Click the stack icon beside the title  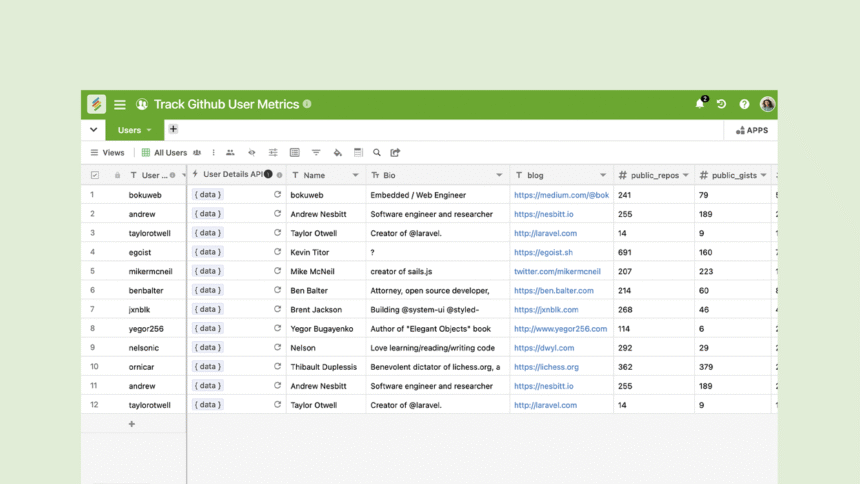(142, 104)
